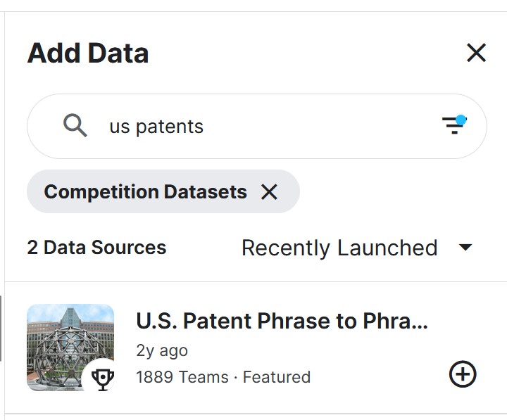Open the search filters icon

coord(453,125)
